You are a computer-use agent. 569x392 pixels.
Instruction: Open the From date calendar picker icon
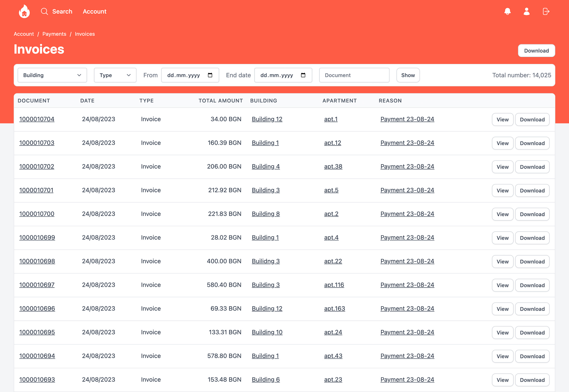click(210, 75)
